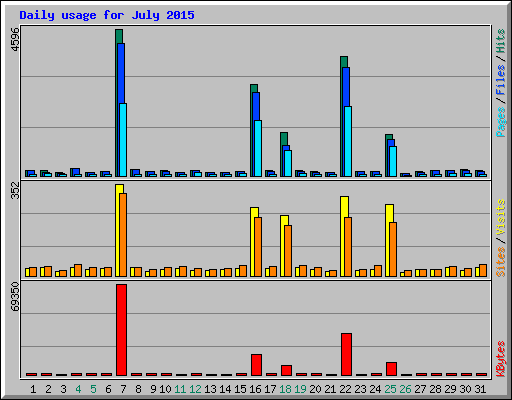Click the "Daily usage for July 2015" title
The image size is (512, 400).
[x=107, y=15]
